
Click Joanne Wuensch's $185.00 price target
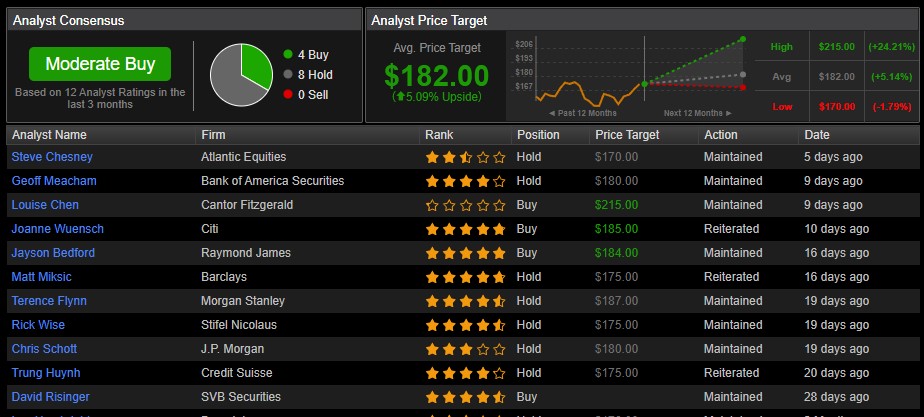pos(616,229)
